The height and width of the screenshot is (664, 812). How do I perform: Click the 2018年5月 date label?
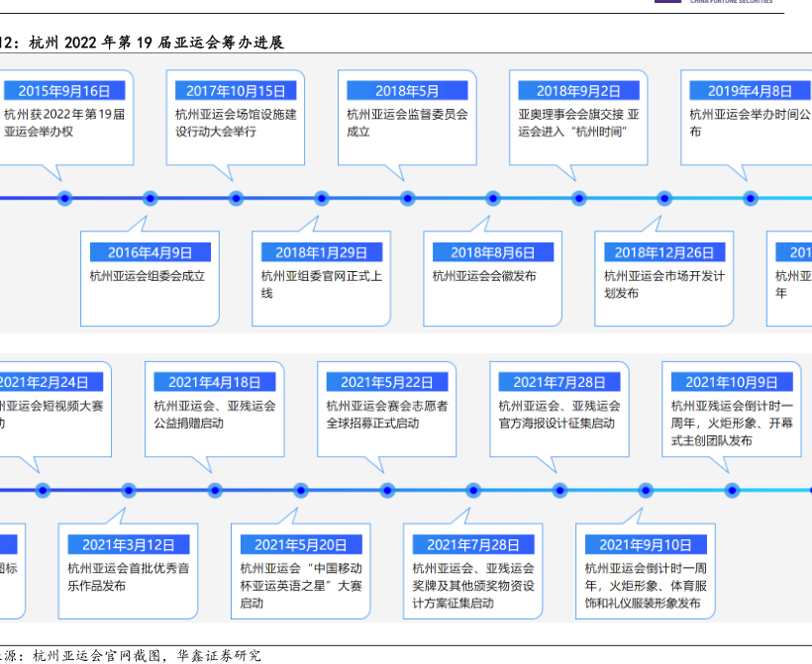pos(407,91)
